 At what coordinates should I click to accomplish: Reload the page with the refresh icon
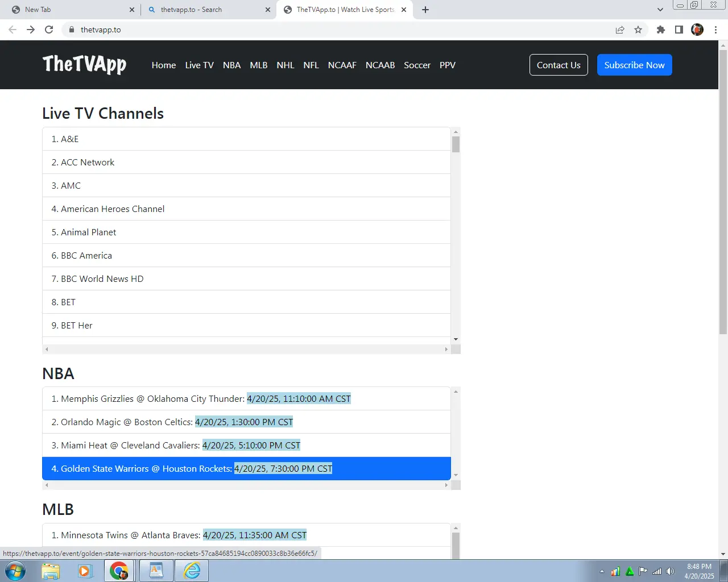[x=49, y=30]
